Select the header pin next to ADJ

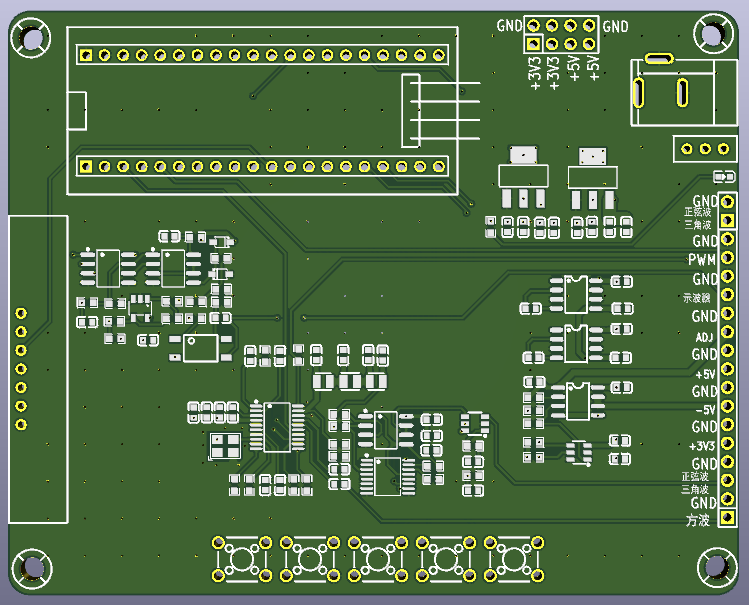click(727, 332)
